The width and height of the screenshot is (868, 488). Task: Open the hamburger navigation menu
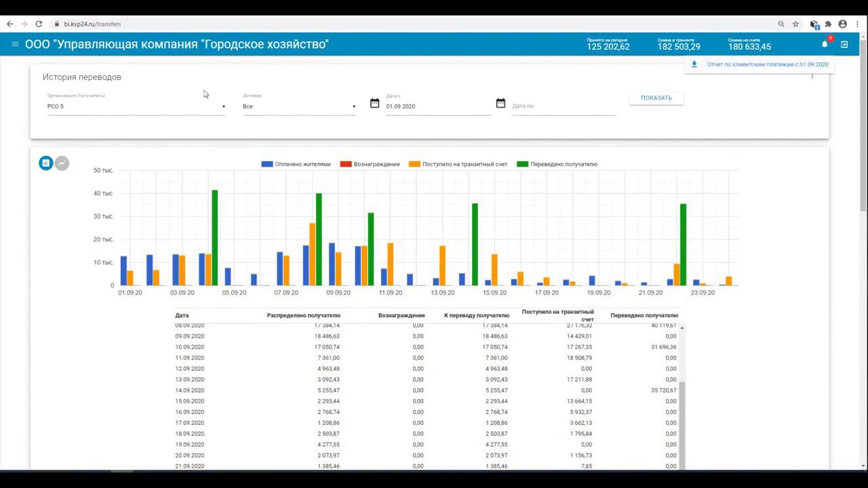(x=15, y=45)
